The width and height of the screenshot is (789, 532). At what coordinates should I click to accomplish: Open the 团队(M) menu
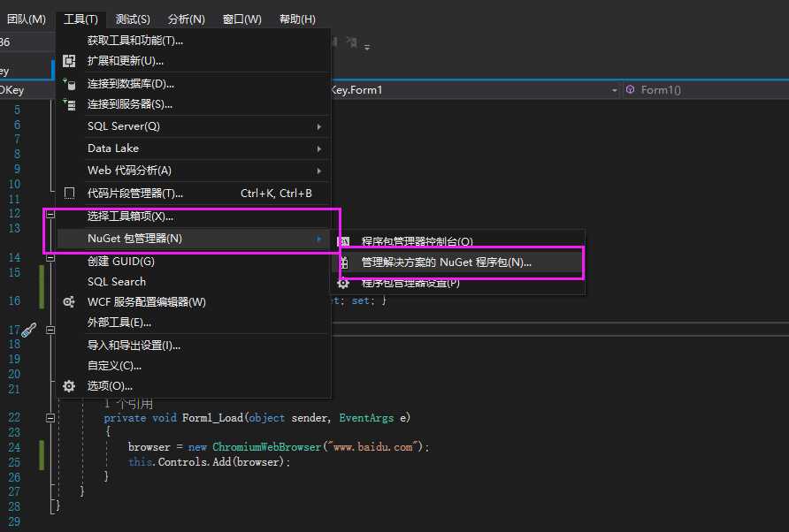pyautogui.click(x=27, y=19)
